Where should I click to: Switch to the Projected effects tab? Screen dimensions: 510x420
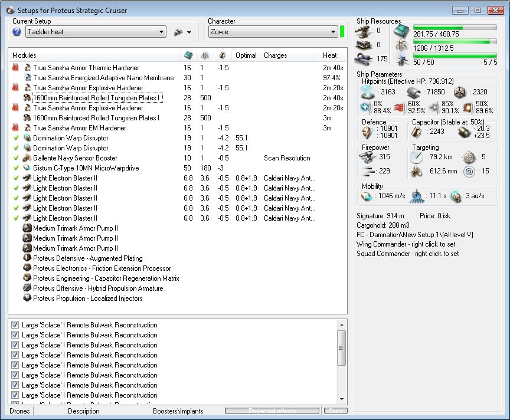(x=272, y=411)
